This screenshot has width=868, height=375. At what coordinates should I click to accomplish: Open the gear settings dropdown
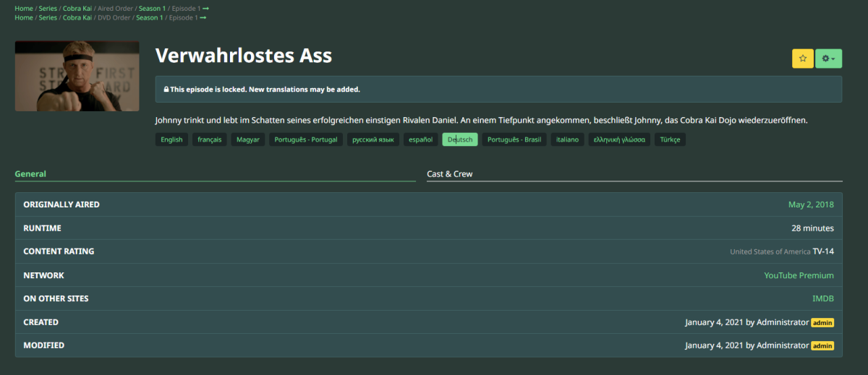click(x=828, y=59)
